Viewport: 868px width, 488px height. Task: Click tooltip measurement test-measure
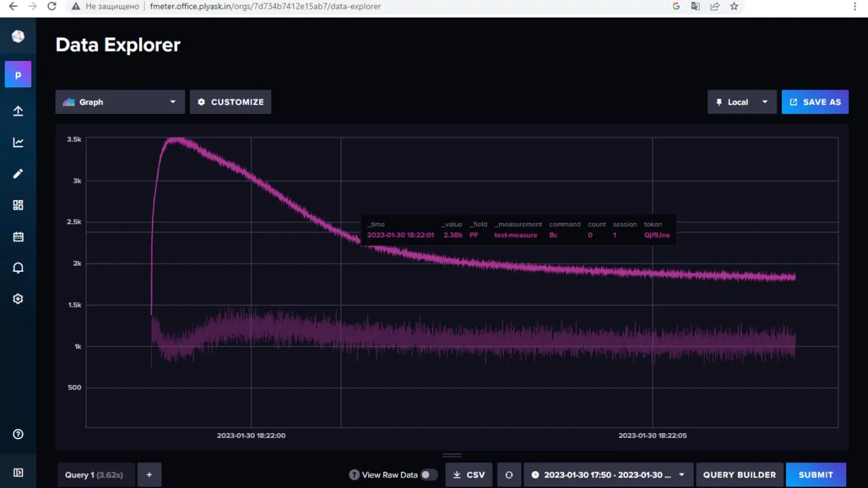pyautogui.click(x=515, y=235)
